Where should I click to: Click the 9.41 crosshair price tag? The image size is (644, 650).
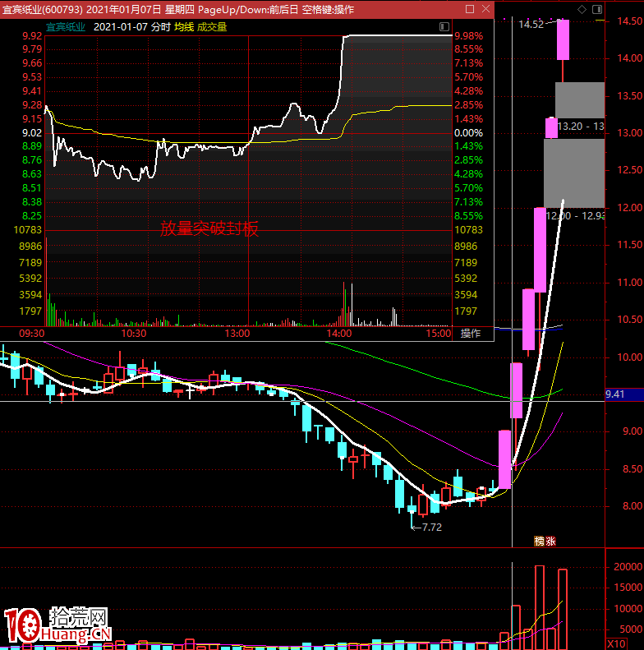624,394
